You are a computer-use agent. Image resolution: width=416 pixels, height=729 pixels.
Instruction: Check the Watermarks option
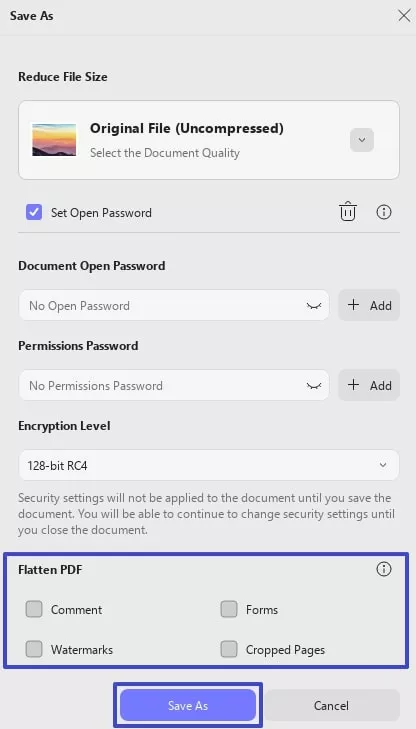[x=34, y=649]
